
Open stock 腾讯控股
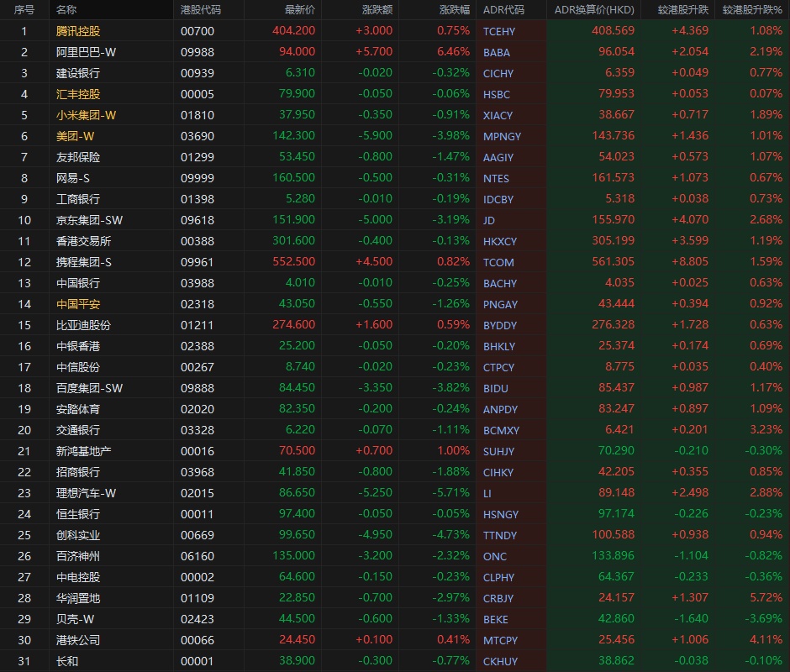pyautogui.click(x=78, y=31)
